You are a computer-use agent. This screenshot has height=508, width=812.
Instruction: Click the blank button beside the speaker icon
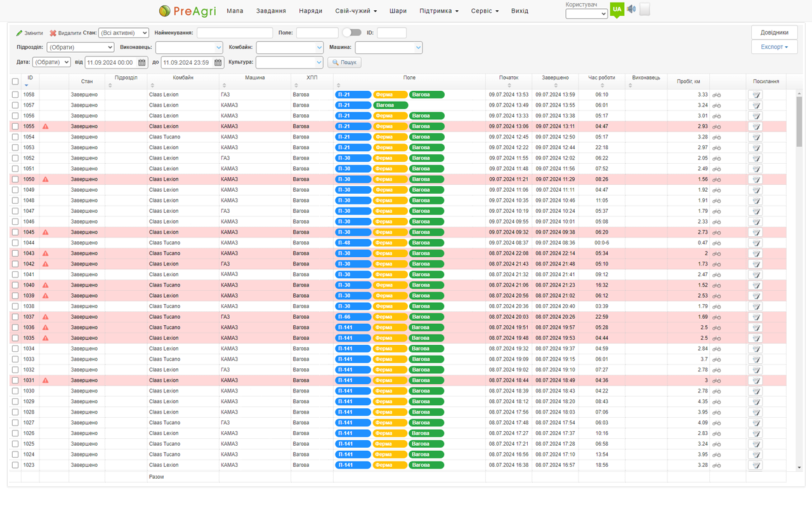[645, 10]
